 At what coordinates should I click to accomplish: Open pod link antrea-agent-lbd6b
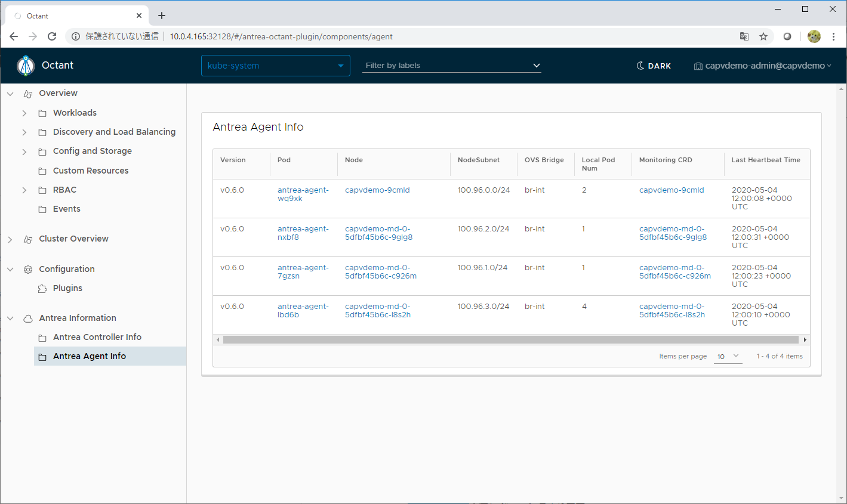pyautogui.click(x=303, y=311)
